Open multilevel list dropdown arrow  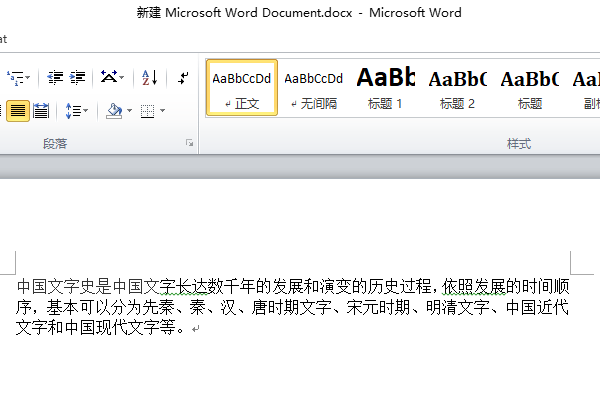tap(28, 78)
